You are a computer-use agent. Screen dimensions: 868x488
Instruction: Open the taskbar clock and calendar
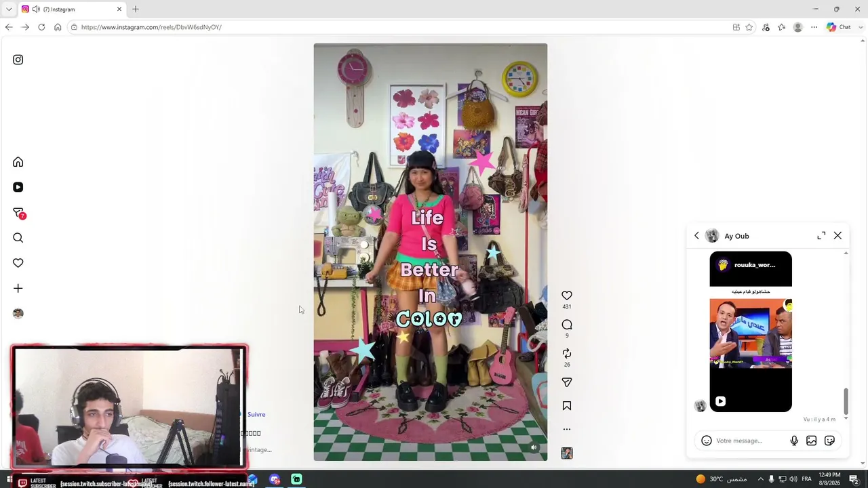829,479
